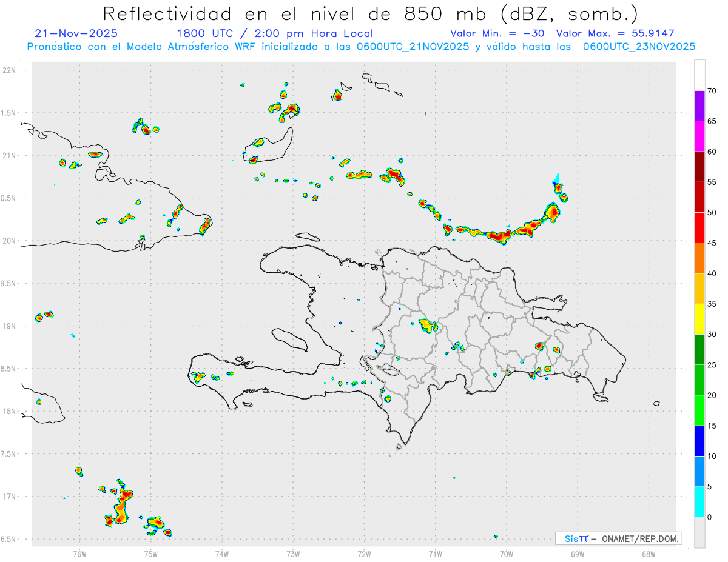Pick the orange 40-45 dBZ colorbar swatch
Screen dimensions: 728x562
pos(699,258)
